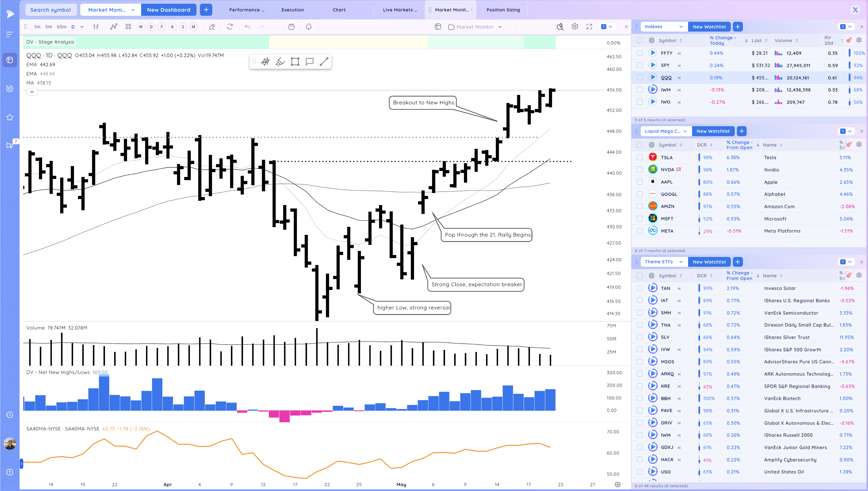This screenshot has height=491, width=868.
Task: Click the quick search clock icon
Action: 560,27
